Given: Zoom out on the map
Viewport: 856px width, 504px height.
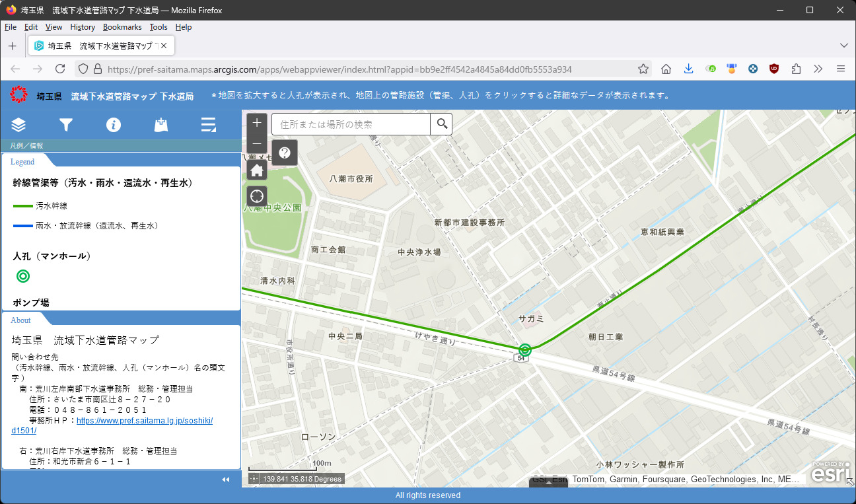Looking at the screenshot, I should [x=257, y=144].
